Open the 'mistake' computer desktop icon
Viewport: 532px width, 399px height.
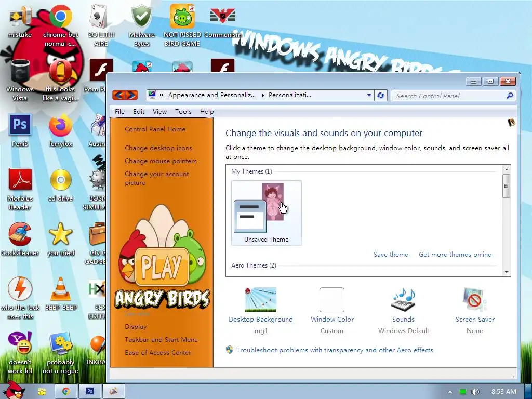click(x=20, y=22)
